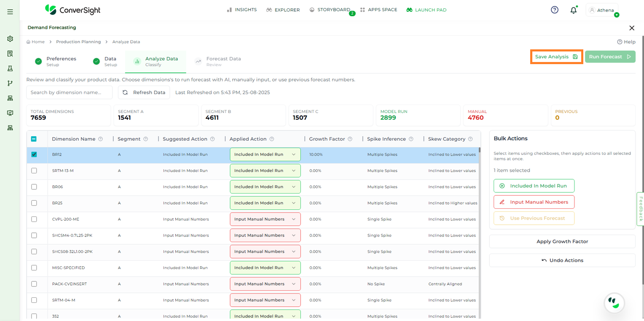Open the hamburger menu icon
Viewport: 644px width, 321px height.
pos(10,12)
